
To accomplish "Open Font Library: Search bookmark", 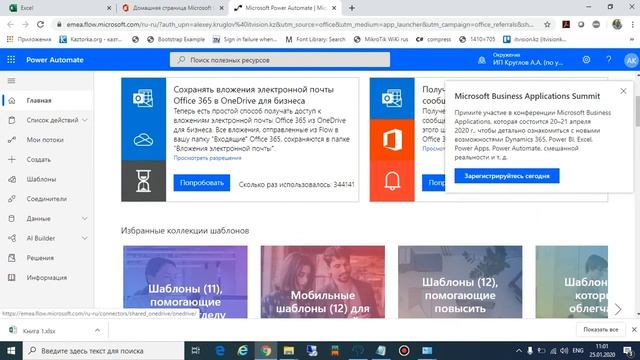I will pyautogui.click(x=316, y=39).
